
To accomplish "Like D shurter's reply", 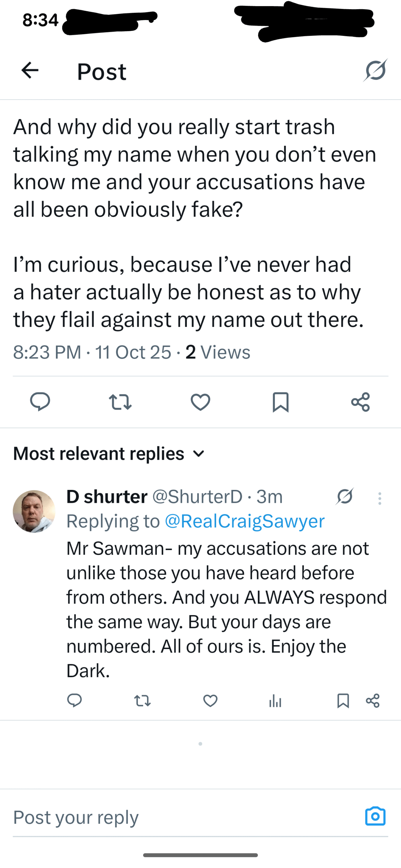I will [x=210, y=701].
